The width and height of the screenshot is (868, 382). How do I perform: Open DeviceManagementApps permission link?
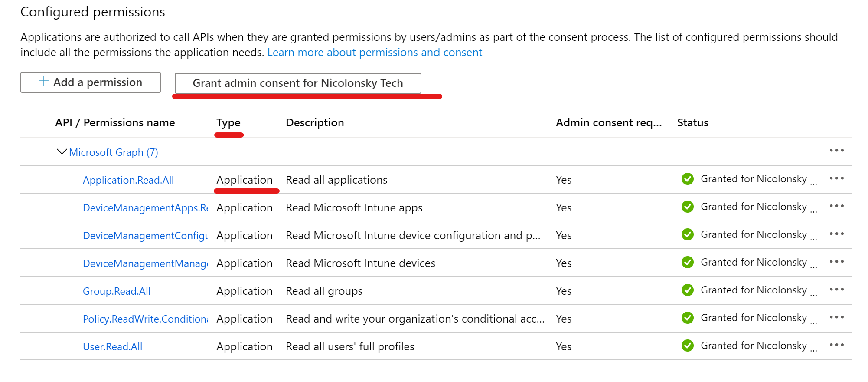(145, 208)
